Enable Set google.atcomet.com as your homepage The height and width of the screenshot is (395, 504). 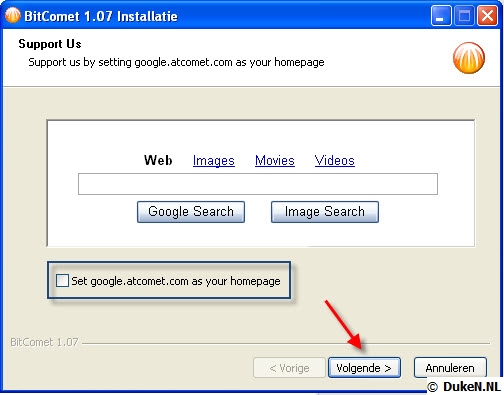(62, 281)
